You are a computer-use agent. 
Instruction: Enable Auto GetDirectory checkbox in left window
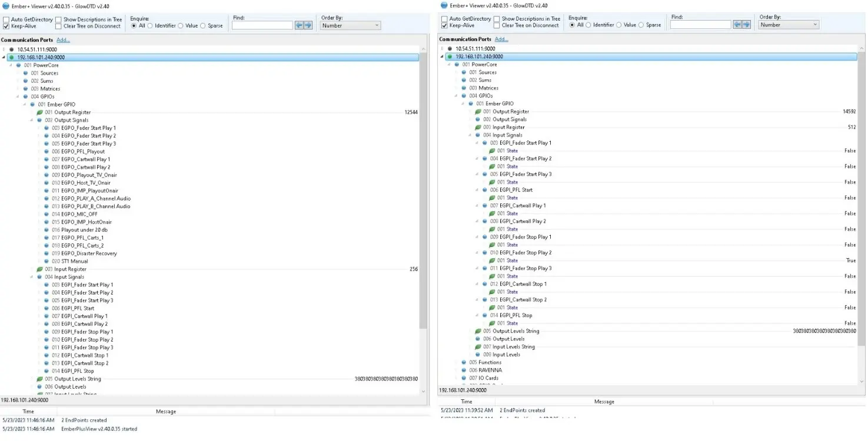coord(6,19)
